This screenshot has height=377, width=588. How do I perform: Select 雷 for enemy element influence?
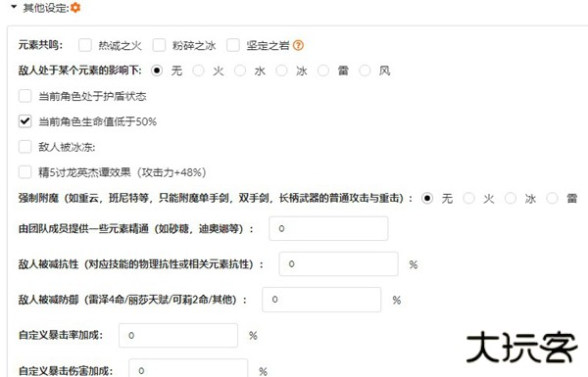coord(323,71)
